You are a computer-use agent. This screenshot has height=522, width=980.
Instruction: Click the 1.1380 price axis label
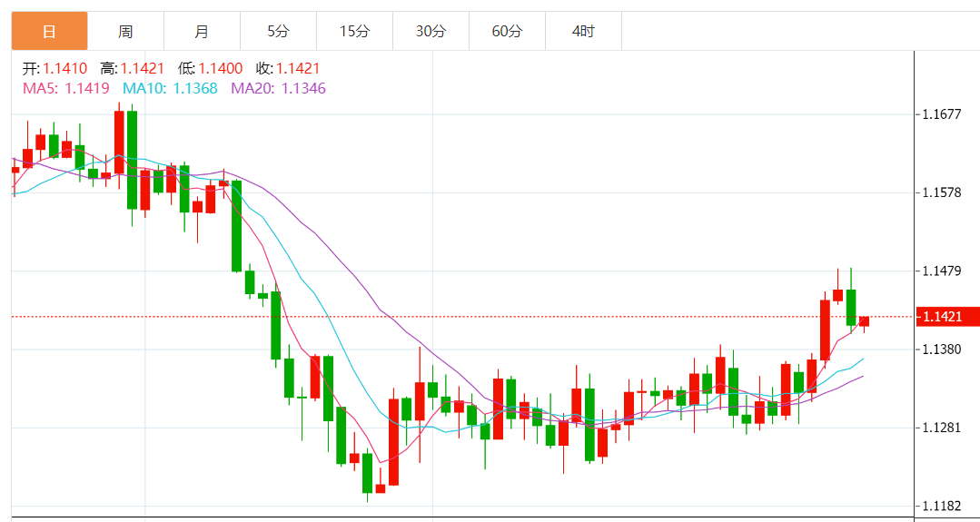click(942, 349)
